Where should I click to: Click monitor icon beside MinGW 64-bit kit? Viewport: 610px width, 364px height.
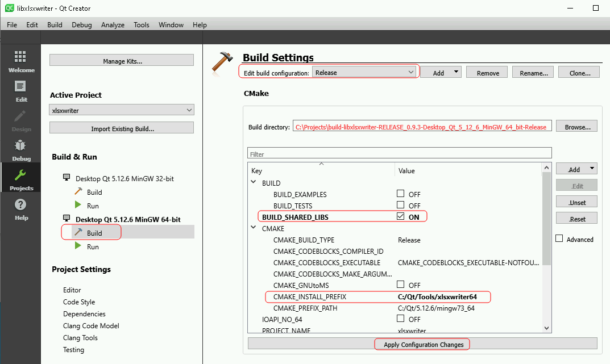pos(67,218)
